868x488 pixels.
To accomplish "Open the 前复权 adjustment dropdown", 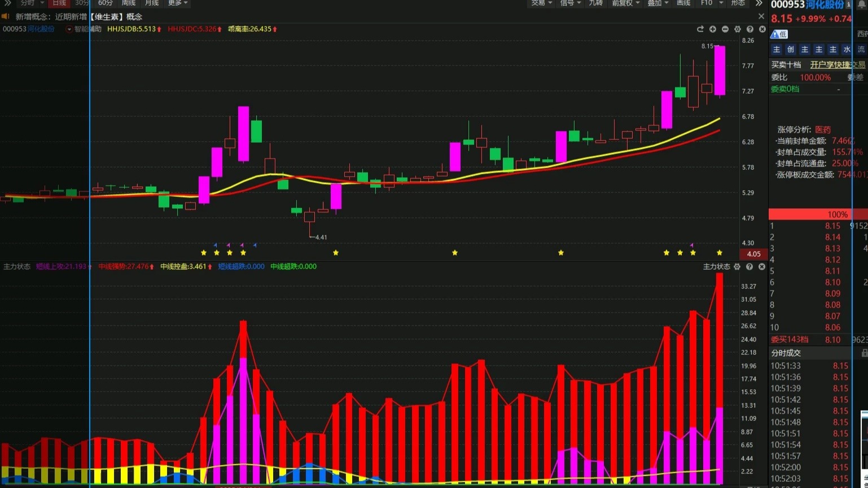I will [x=625, y=3].
